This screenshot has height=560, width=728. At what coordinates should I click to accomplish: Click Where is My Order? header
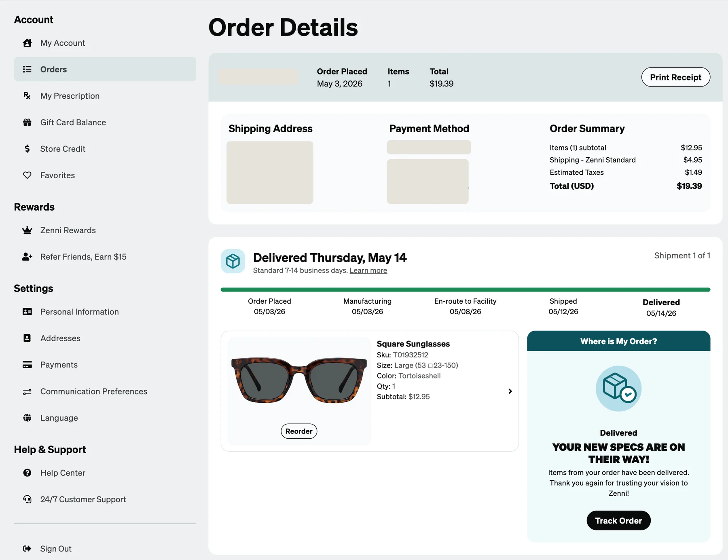click(x=618, y=341)
